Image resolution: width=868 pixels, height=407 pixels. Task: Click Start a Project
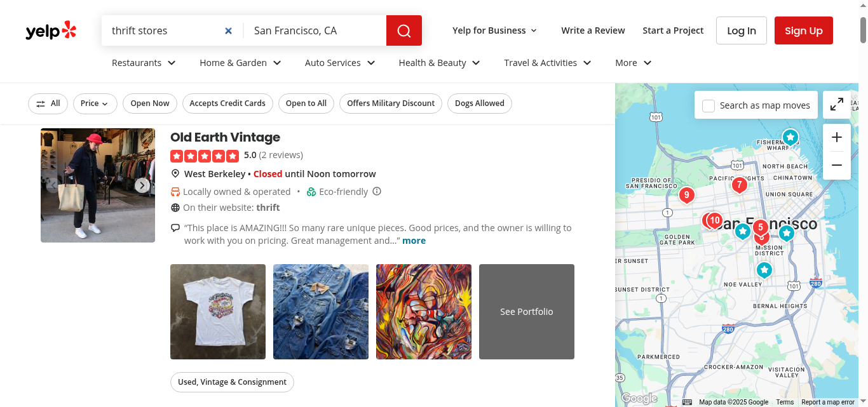[673, 30]
